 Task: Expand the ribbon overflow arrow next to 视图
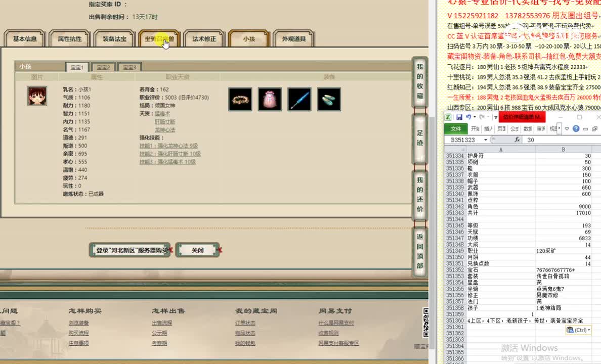[559, 128]
